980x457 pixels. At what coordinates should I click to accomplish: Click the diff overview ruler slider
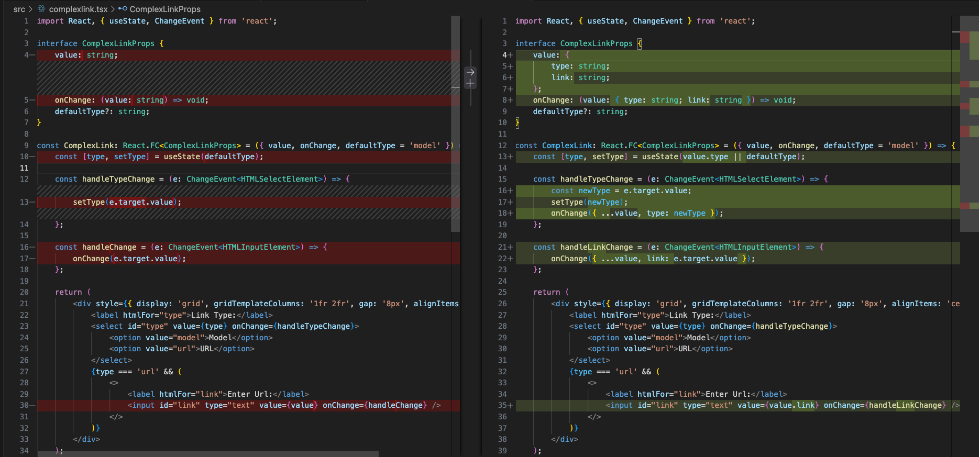969,124
